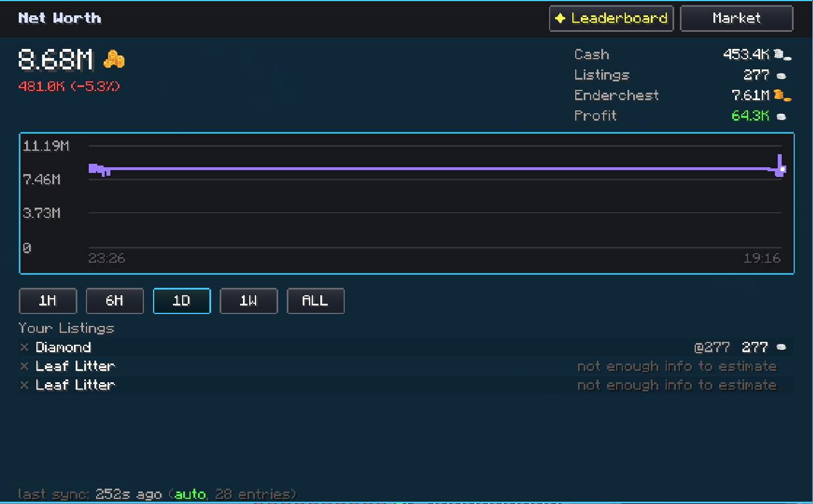Open the Leaderboard
Screen dimensions: 813x504
pos(612,18)
